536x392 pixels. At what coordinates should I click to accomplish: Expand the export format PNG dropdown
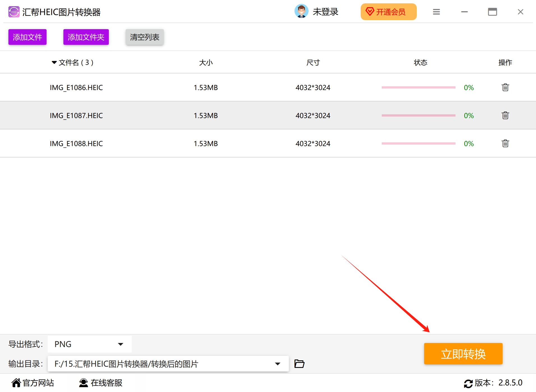coord(89,344)
